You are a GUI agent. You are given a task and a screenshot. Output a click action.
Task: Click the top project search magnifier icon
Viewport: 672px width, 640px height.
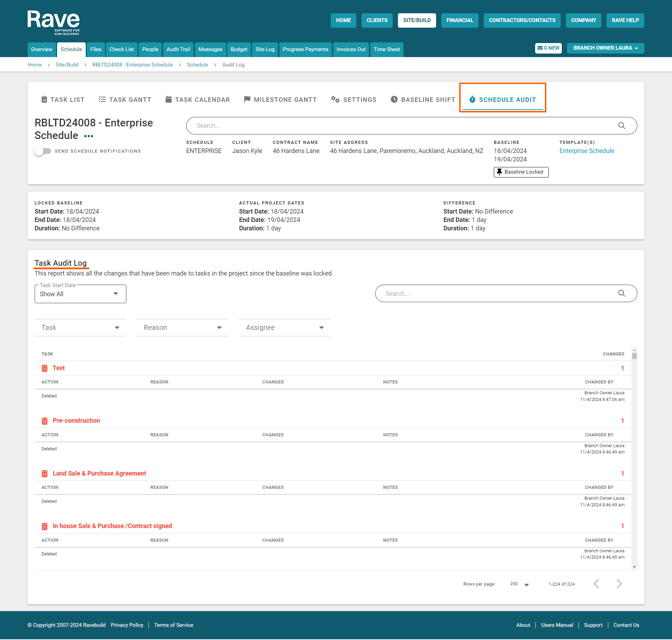tap(621, 126)
